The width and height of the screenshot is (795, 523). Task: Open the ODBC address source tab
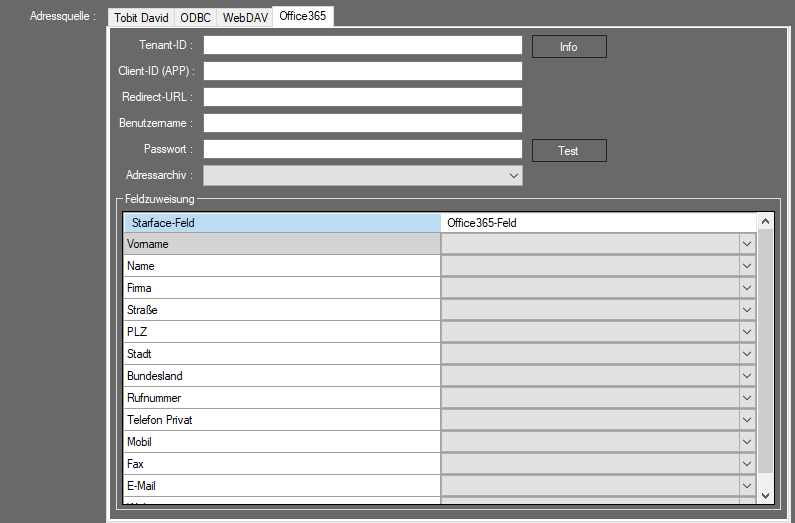[195, 17]
